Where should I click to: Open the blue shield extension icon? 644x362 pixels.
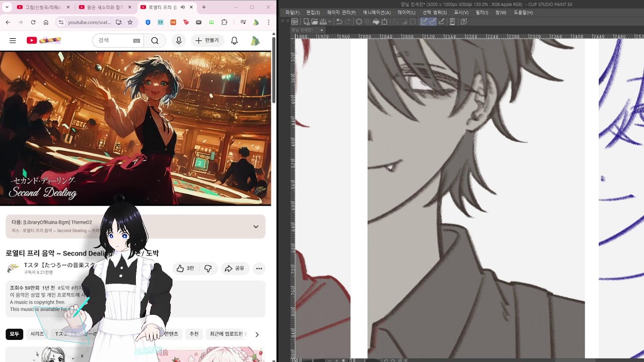148,22
